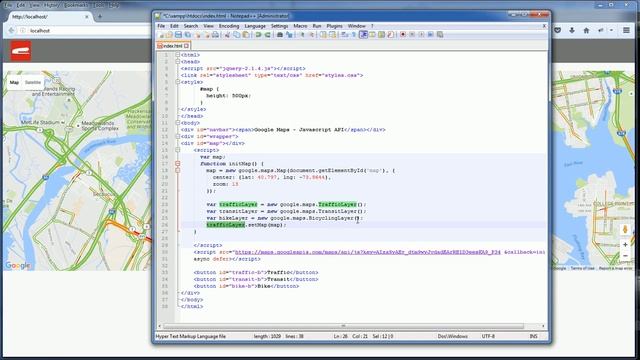Click the macro Playback icon
Image resolution: width=640 pixels, height=360 pixels.
(421, 35)
